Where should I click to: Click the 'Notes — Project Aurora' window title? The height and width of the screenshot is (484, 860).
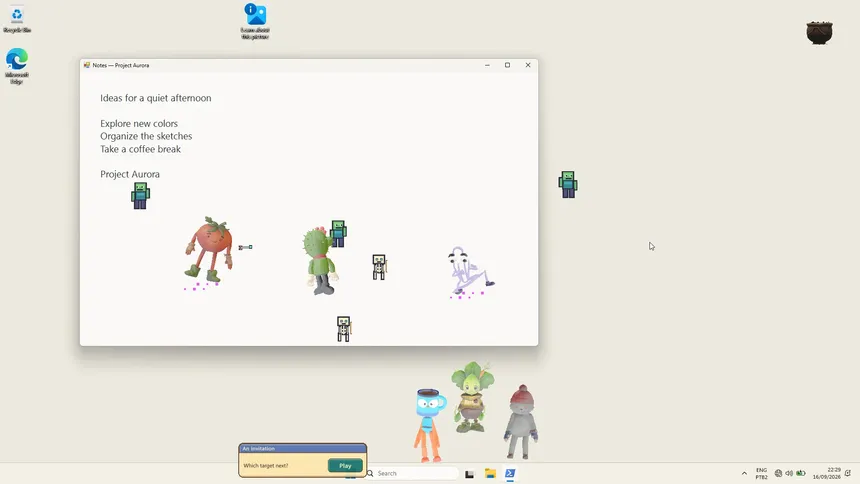pos(121,65)
